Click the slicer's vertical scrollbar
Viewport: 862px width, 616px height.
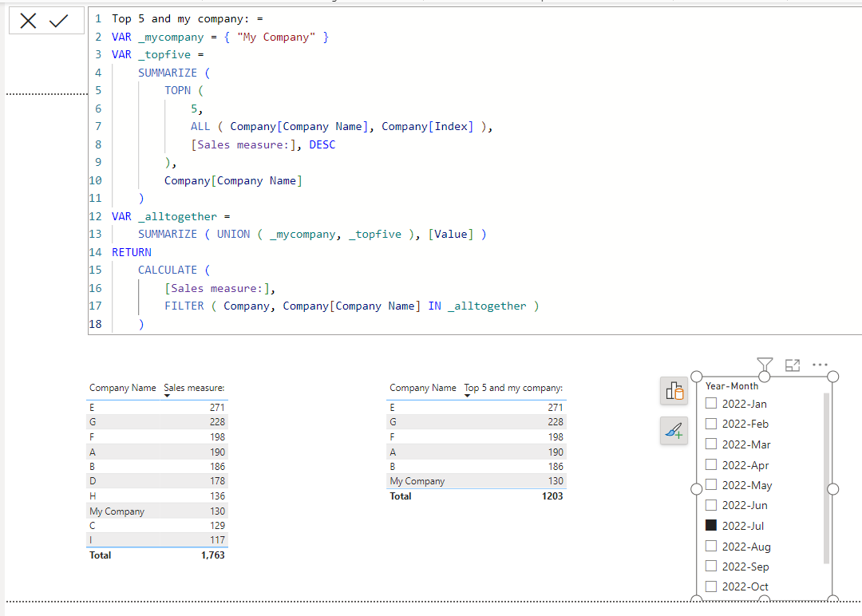coord(826,478)
